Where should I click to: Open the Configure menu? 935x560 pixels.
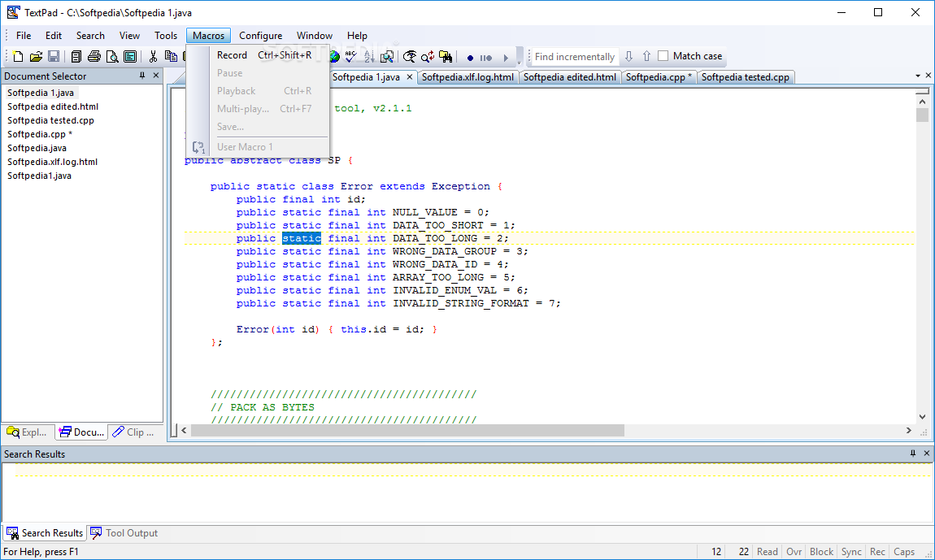point(261,36)
